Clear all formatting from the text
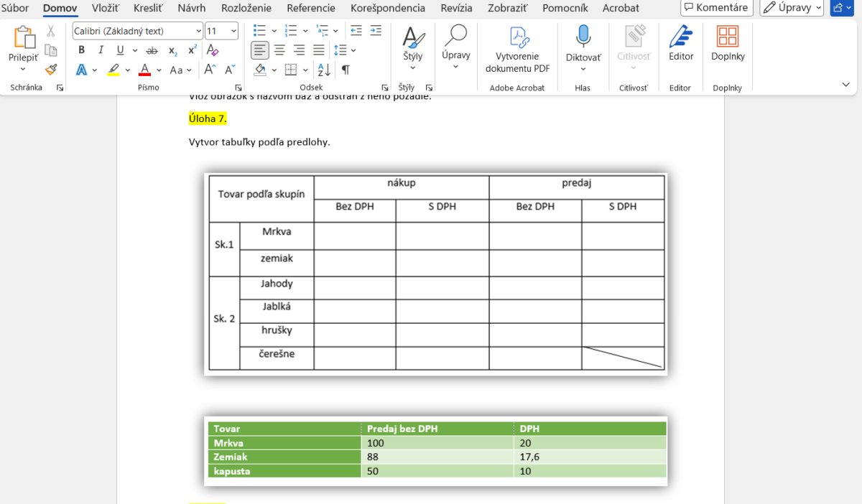Viewport: 862px width, 504px height. tap(212, 50)
